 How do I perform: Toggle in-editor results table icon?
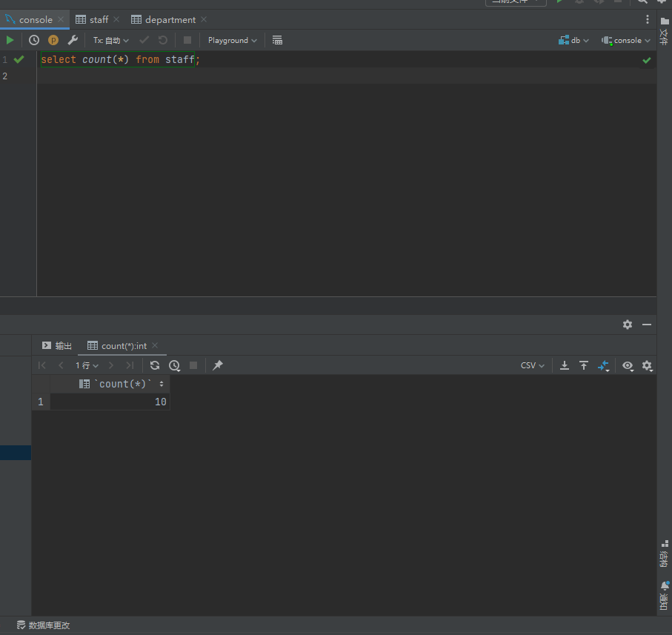click(x=277, y=40)
